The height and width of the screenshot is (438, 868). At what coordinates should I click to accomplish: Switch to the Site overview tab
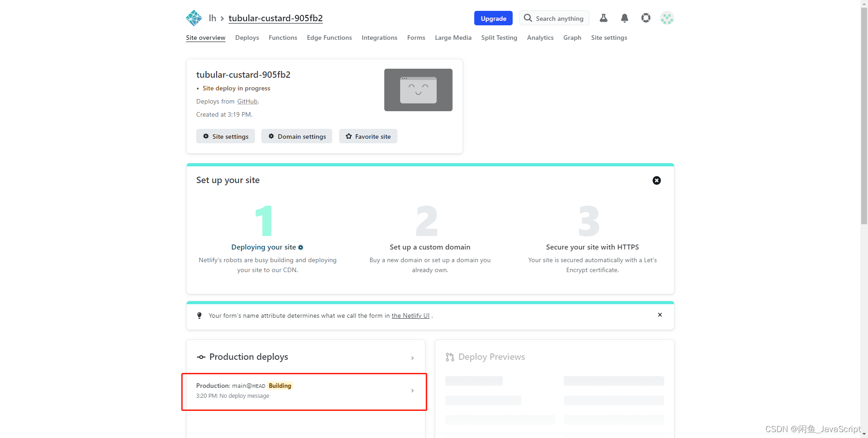point(206,38)
